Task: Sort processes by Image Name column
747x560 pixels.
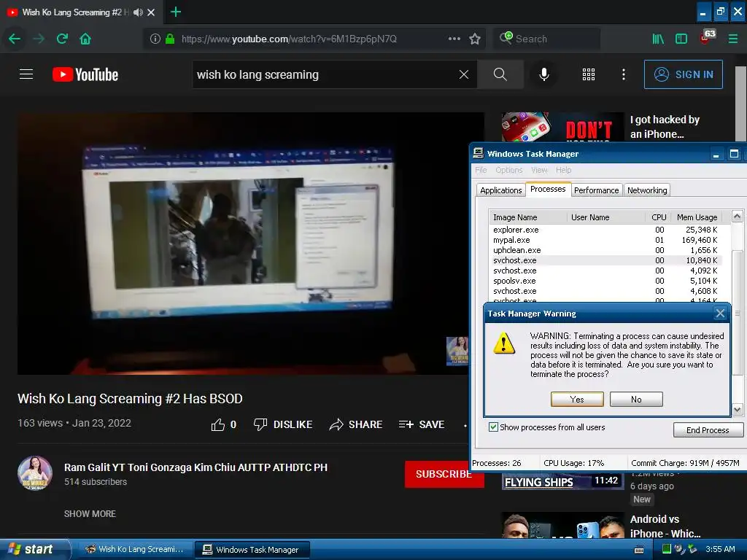Action: [x=528, y=217]
